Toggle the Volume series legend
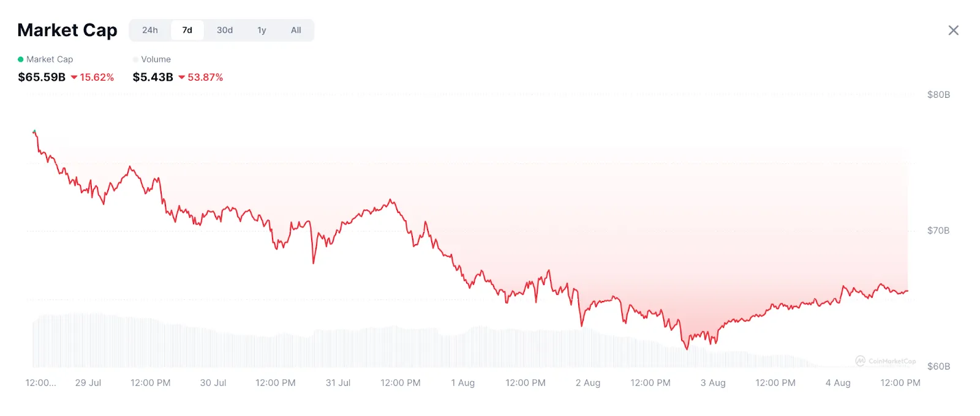 (x=156, y=59)
